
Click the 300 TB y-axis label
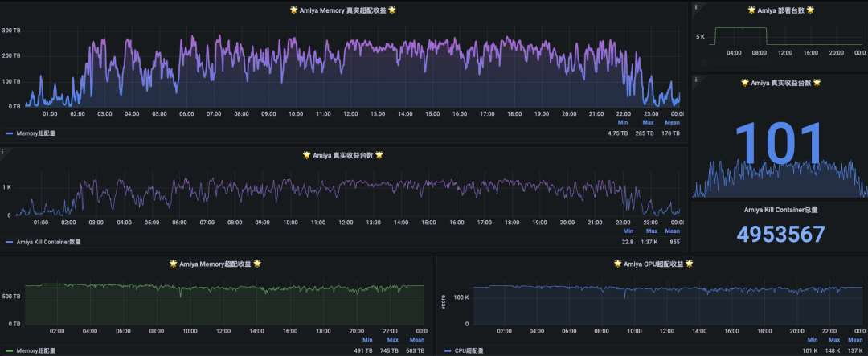tap(11, 30)
